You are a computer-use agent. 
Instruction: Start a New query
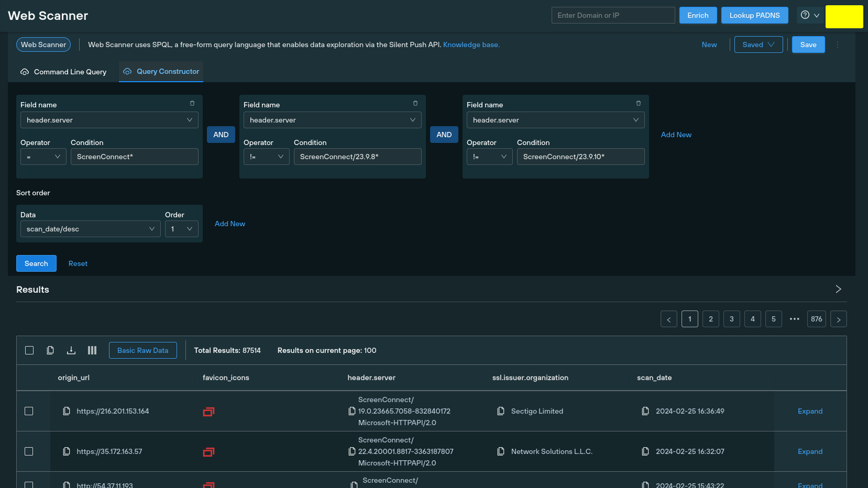[709, 45]
